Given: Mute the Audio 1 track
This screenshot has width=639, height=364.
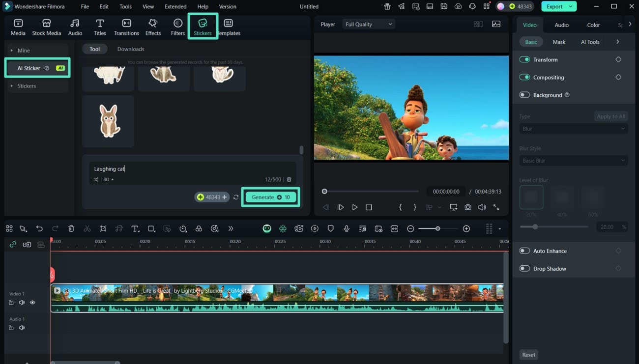Looking at the screenshot, I should tap(22, 328).
